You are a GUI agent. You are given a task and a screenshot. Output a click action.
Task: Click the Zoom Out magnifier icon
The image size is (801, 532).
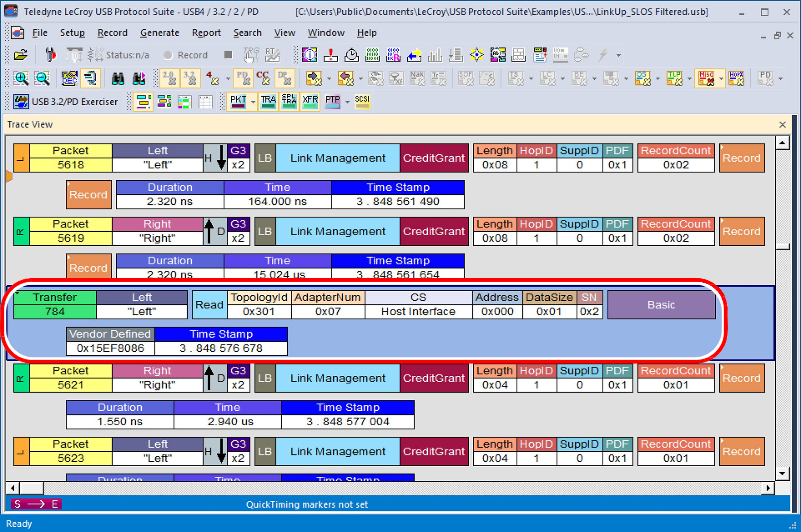42,78
